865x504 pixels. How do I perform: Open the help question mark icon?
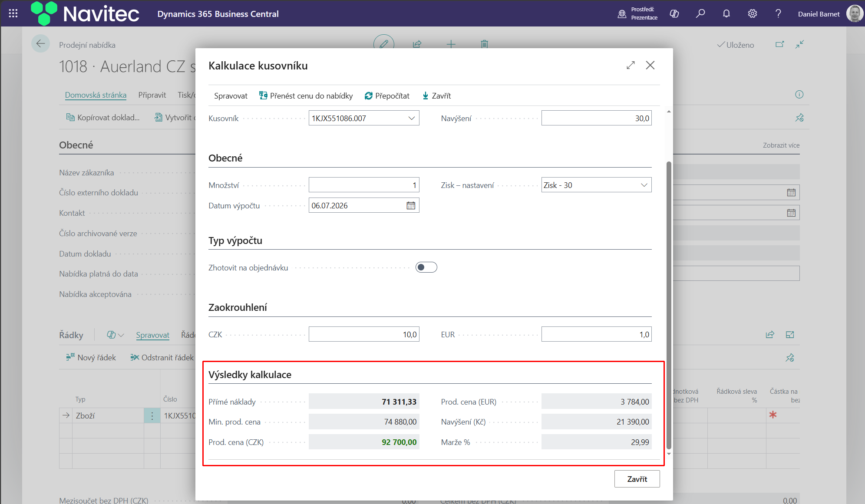click(778, 13)
